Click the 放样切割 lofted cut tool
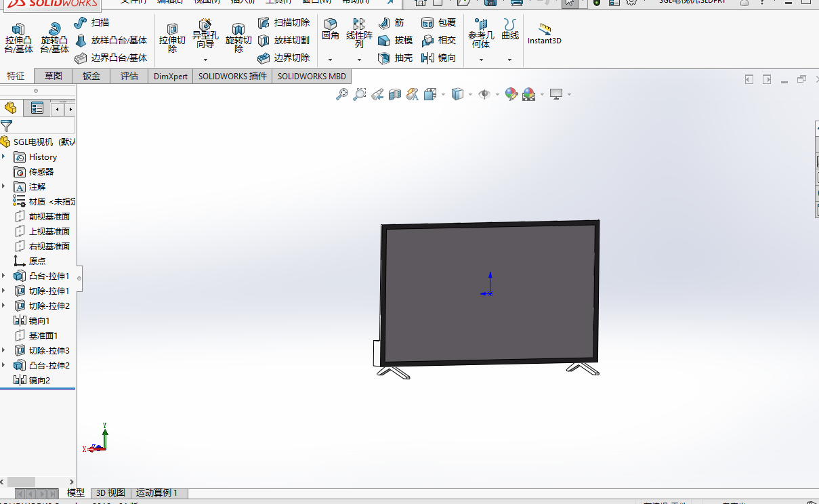 click(x=284, y=41)
